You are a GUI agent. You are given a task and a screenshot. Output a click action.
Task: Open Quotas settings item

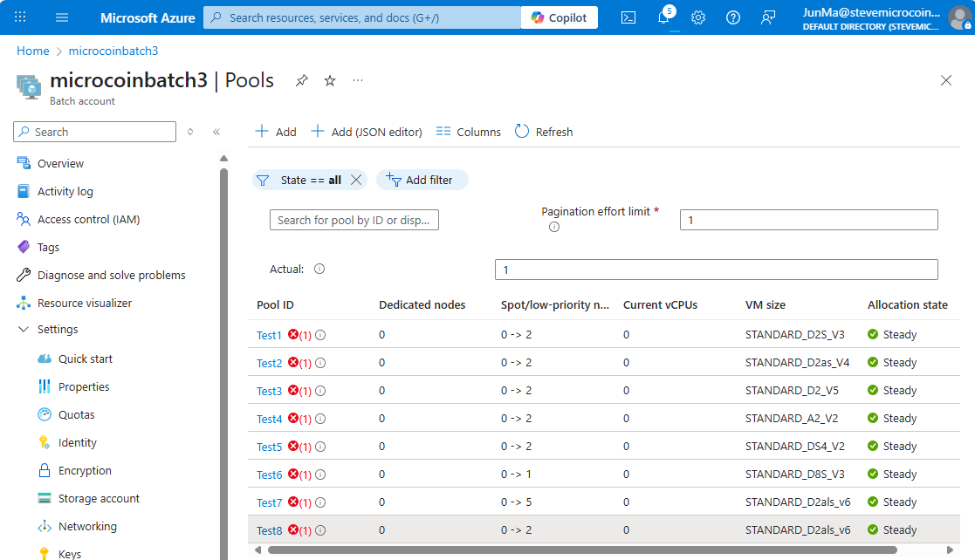77,415
